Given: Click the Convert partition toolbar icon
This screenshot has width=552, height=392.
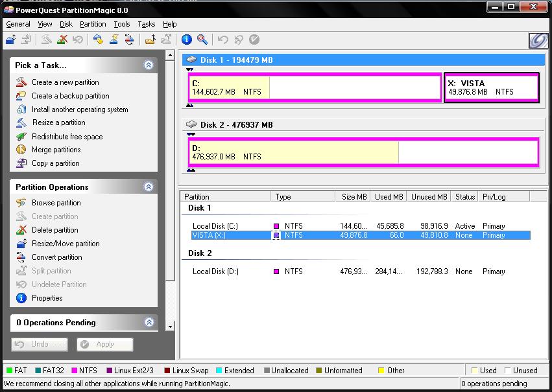Looking at the screenshot, I should point(129,40).
